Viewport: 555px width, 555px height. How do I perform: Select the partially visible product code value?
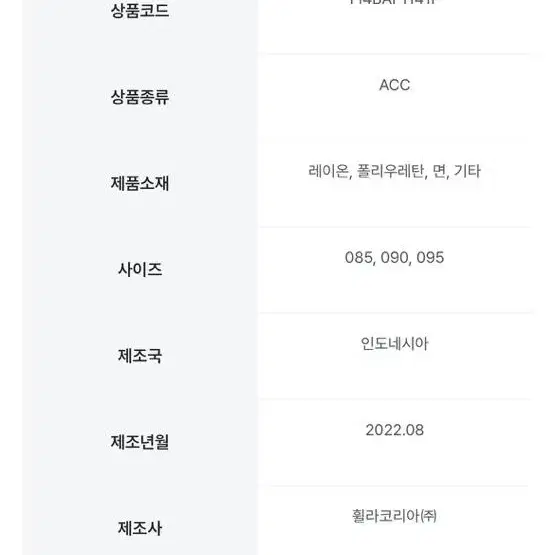[x=393, y=2]
